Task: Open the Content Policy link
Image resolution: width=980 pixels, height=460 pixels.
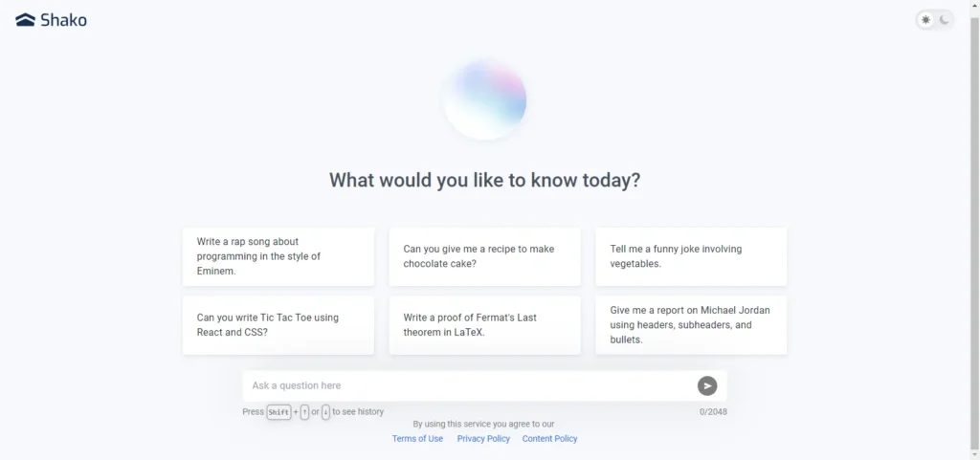Action: pos(550,439)
